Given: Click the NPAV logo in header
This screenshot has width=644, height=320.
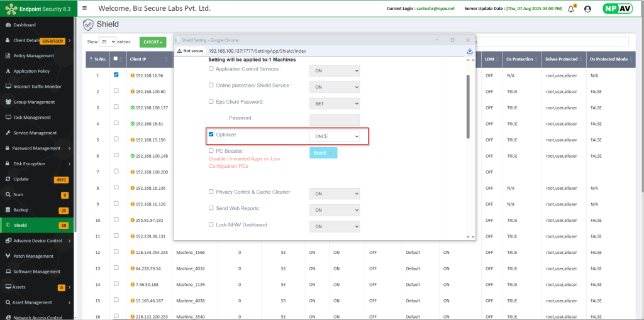Looking at the screenshot, I should (x=618, y=9).
